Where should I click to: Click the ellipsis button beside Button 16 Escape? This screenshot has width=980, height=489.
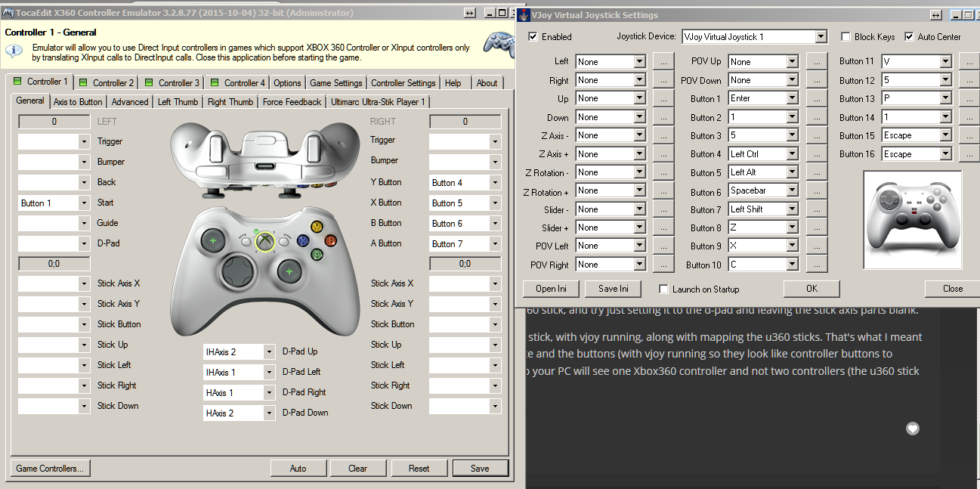(x=969, y=153)
